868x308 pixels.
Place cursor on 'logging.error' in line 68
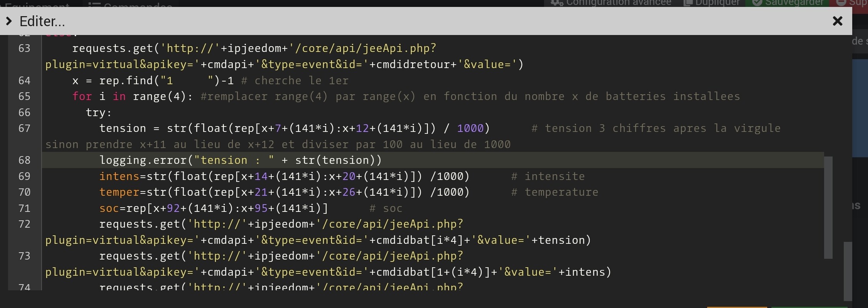pyautogui.click(x=143, y=160)
